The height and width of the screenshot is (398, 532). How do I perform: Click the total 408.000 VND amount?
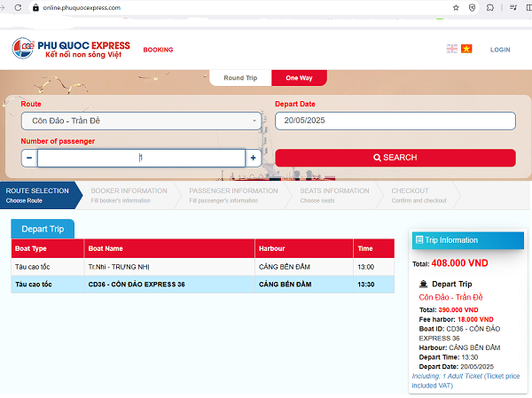coord(459,263)
